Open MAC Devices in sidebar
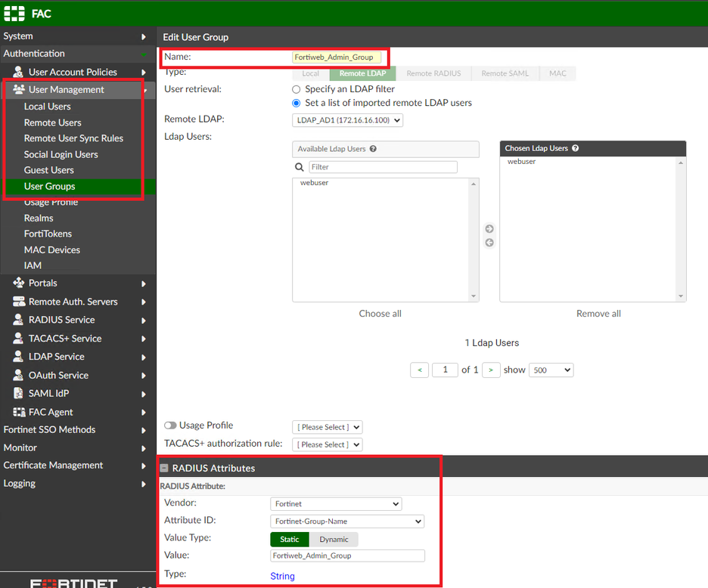 pyautogui.click(x=52, y=250)
